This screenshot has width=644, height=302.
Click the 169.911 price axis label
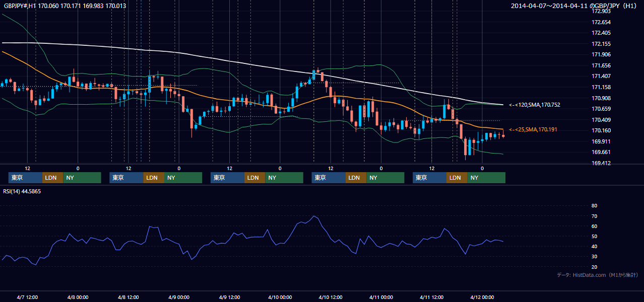tap(601, 141)
